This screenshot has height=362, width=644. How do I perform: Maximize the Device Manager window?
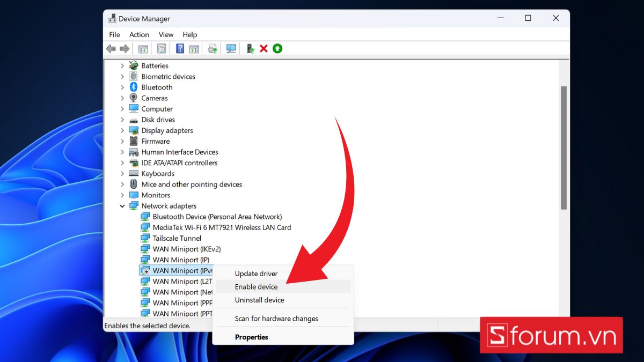(x=528, y=18)
